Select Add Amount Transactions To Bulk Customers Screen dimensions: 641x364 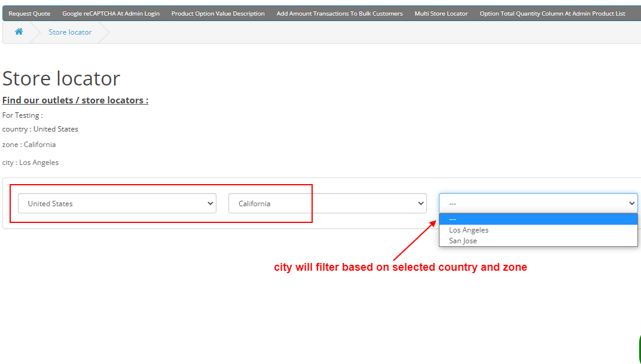click(x=339, y=13)
